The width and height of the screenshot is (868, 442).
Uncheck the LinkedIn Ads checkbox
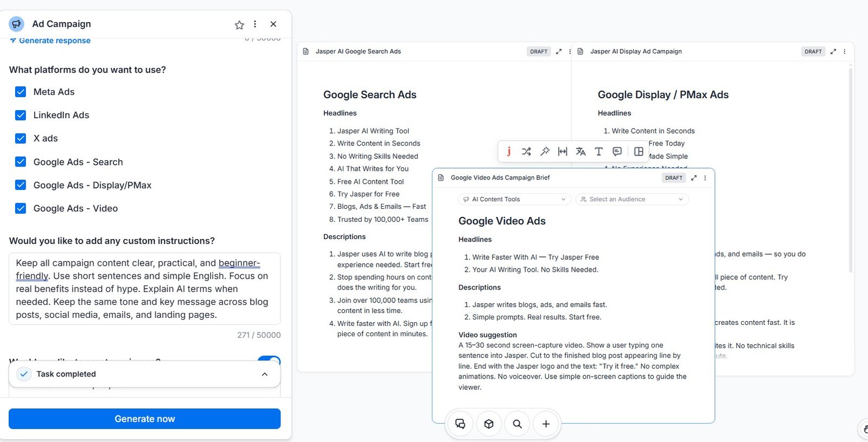click(21, 115)
